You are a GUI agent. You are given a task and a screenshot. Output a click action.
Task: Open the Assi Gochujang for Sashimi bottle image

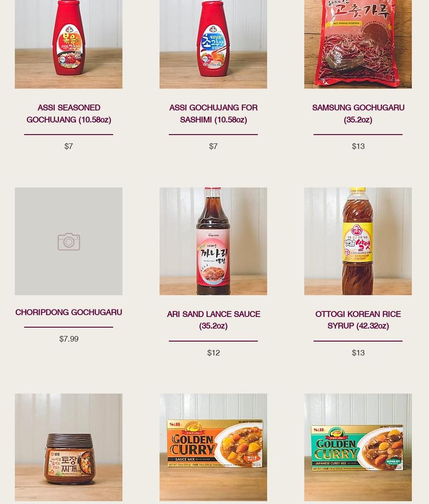coord(213,44)
